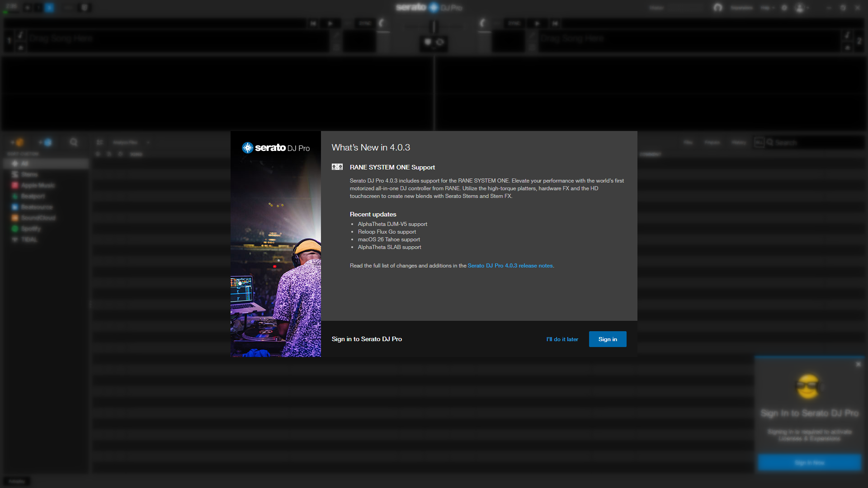Click the 'RANE SYSTEM ONE Support' title
This screenshot has height=488, width=868.
pos(392,167)
